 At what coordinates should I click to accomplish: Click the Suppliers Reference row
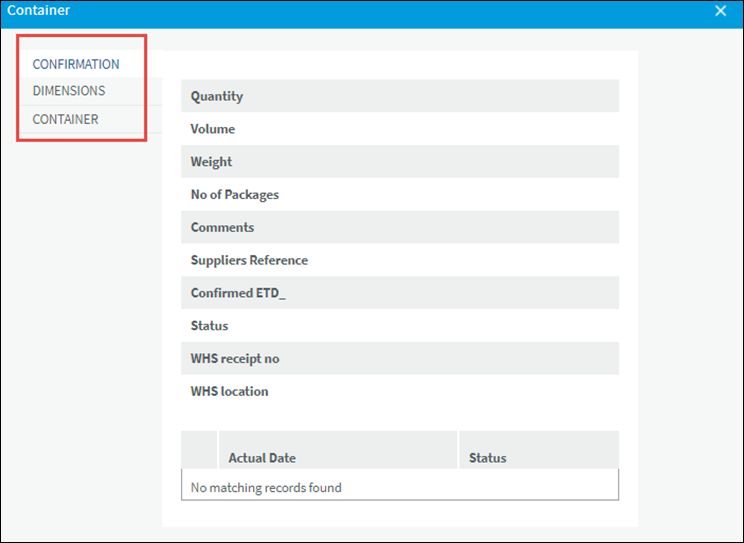pos(400,260)
